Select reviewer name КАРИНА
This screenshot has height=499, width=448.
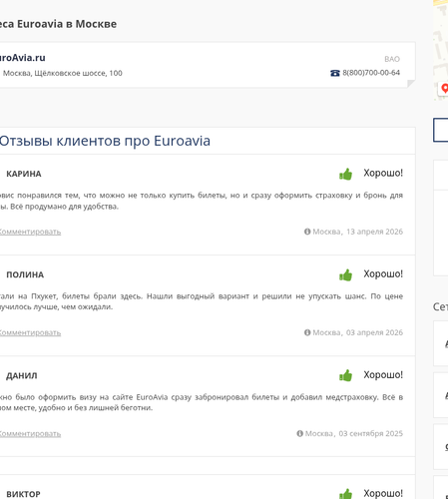[x=24, y=174]
